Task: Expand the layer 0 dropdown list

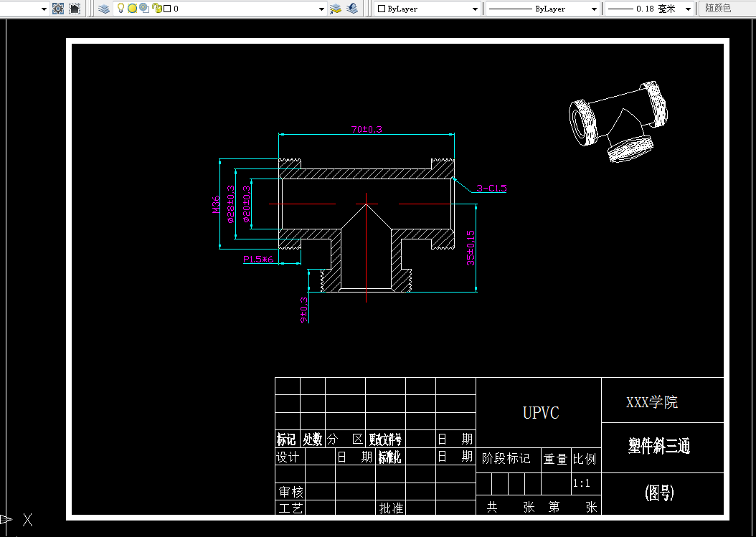Action: click(321, 9)
